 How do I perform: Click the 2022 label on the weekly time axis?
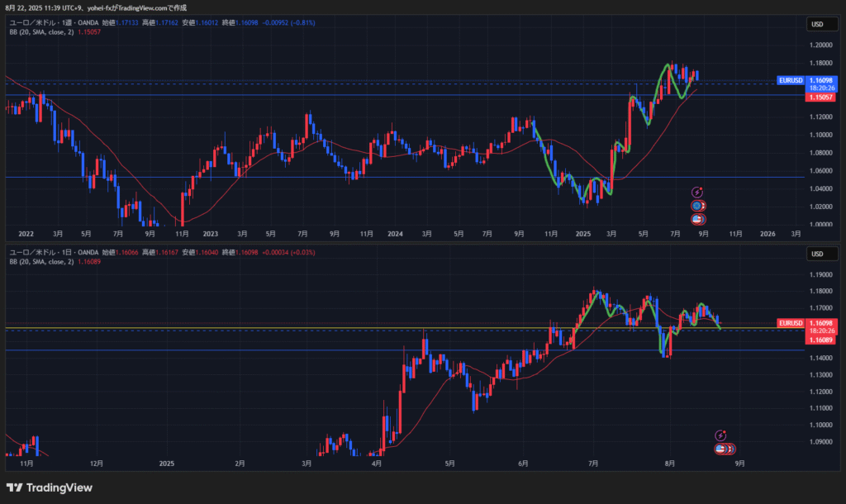pos(26,234)
